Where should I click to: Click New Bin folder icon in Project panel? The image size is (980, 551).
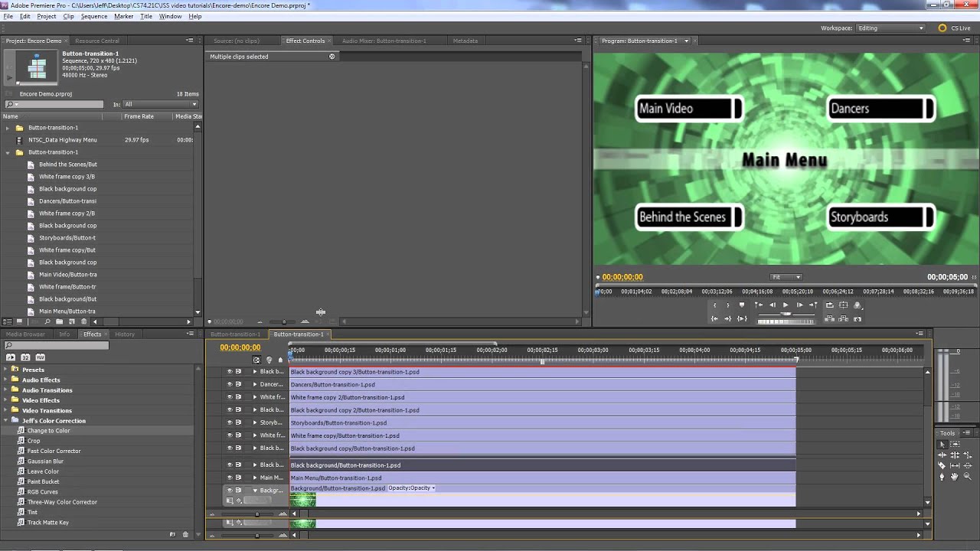pyautogui.click(x=59, y=321)
